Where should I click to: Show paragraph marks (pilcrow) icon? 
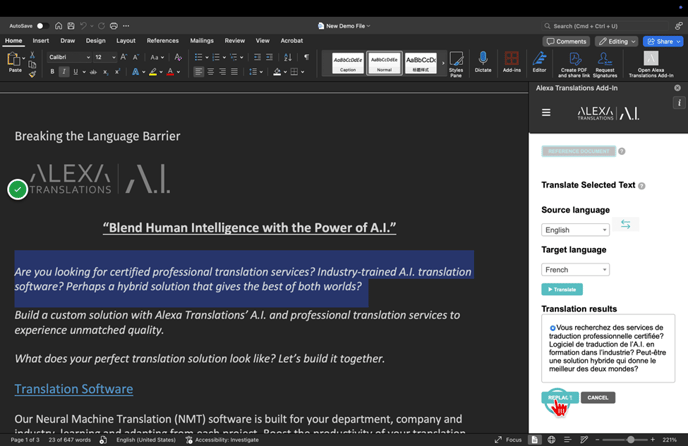tap(306, 57)
